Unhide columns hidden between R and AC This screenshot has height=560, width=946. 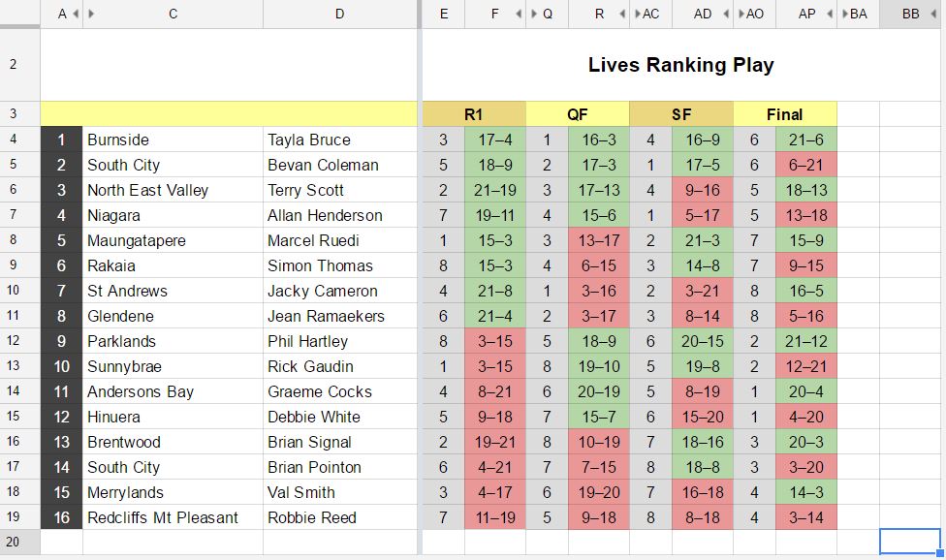[x=620, y=14]
